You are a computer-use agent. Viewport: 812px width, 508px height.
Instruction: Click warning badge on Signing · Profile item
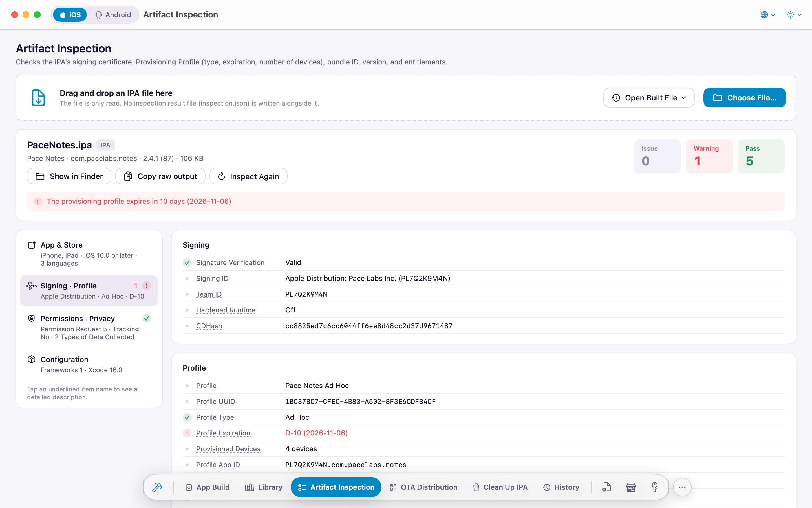coord(146,286)
